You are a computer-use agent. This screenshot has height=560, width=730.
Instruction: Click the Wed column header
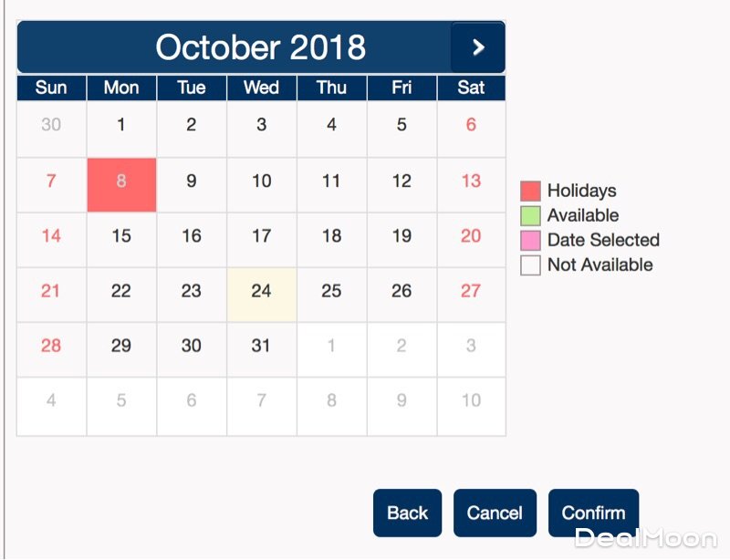coord(262,88)
